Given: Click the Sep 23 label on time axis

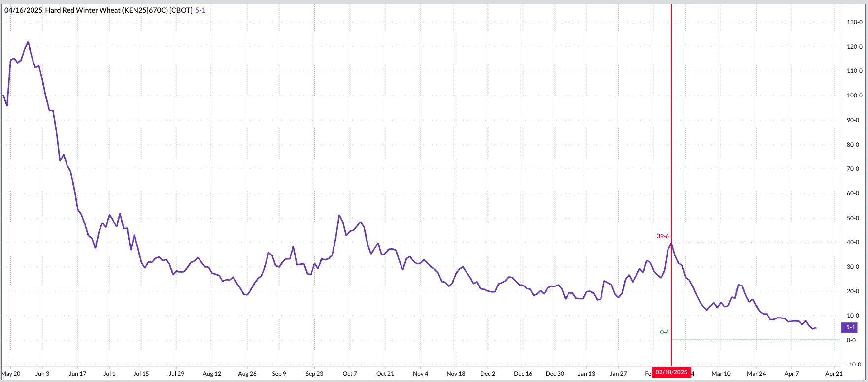Looking at the screenshot, I should click(314, 374).
